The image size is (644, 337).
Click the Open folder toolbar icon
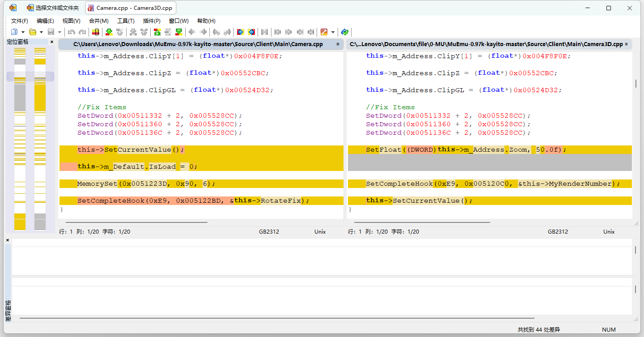coord(33,32)
